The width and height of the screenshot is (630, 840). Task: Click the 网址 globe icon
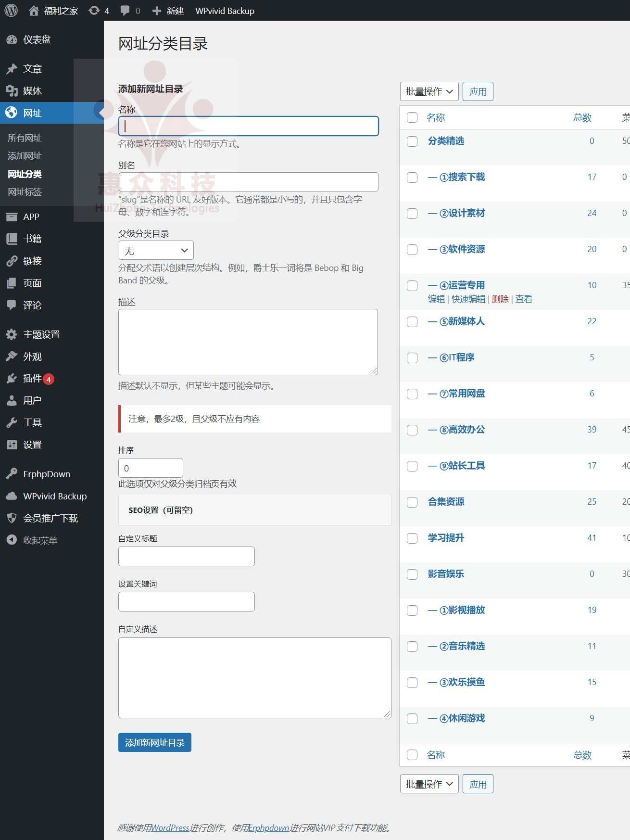[x=12, y=113]
